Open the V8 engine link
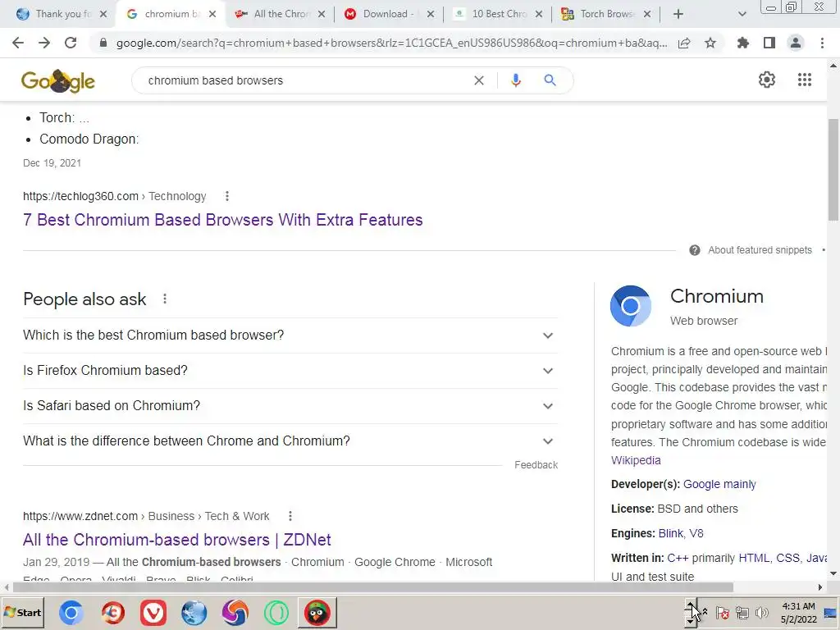Screen dimensions: 840x630 pos(696,533)
